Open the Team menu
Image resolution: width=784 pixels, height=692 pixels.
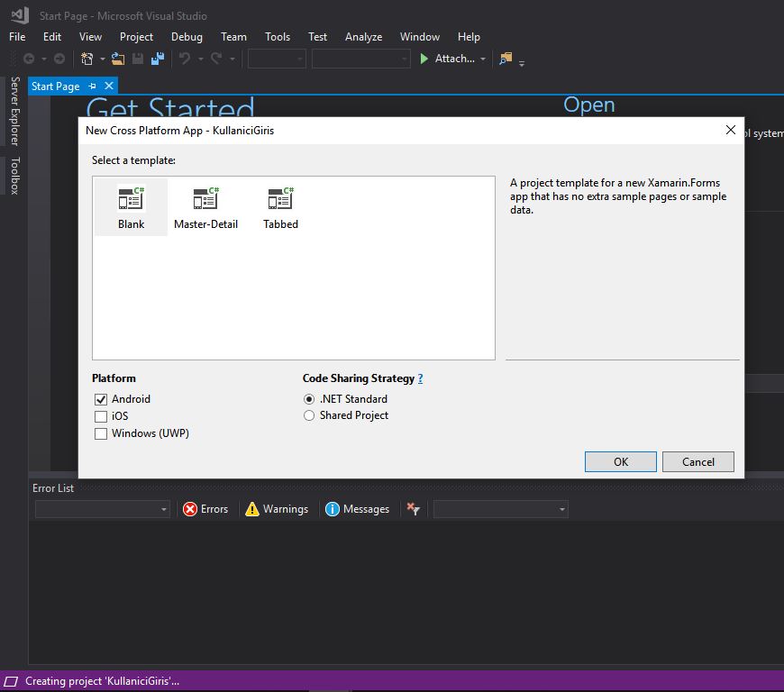click(x=233, y=37)
